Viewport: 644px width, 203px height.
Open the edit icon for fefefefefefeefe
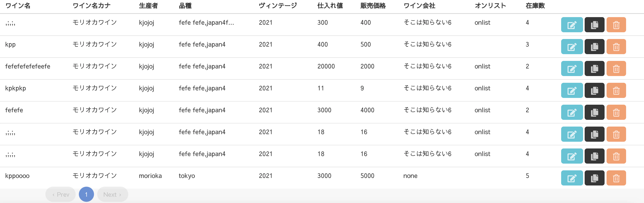click(x=572, y=68)
